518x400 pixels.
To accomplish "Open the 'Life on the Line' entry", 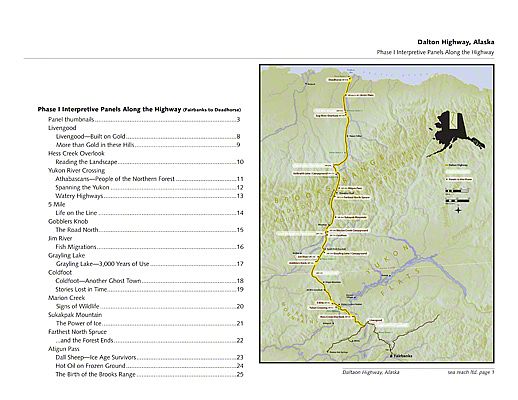I will [150, 213].
